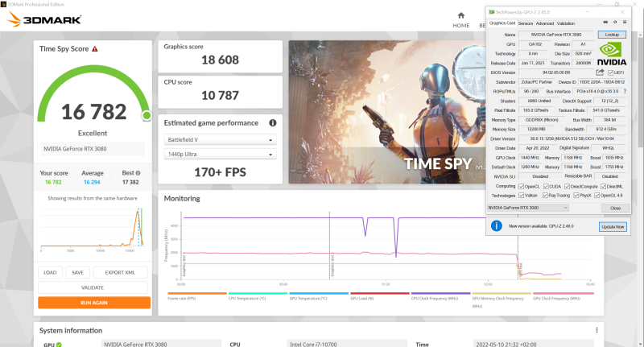The width and height of the screenshot is (644, 347).
Task: Switch to the Sensors tab in GPU-Z
Action: point(525,23)
